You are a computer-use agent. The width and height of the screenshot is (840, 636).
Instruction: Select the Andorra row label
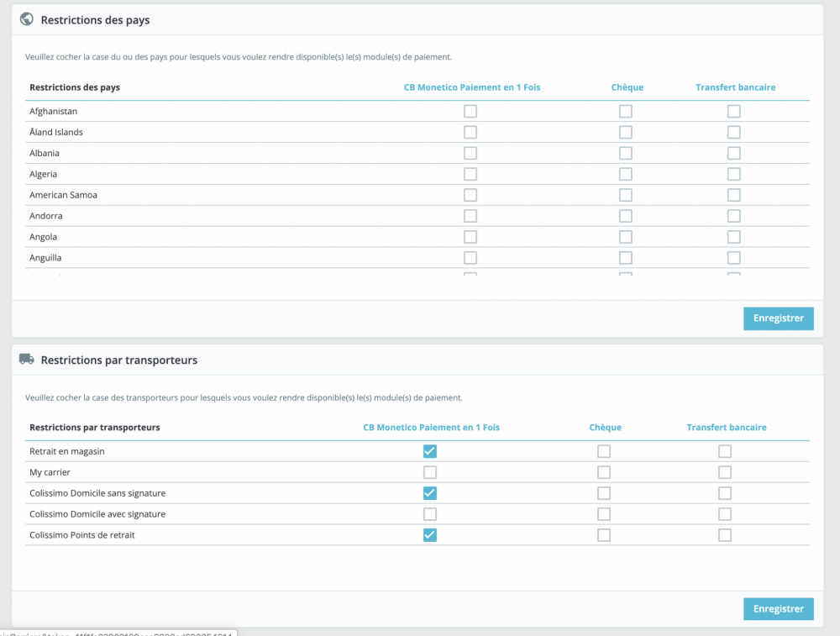coord(45,216)
